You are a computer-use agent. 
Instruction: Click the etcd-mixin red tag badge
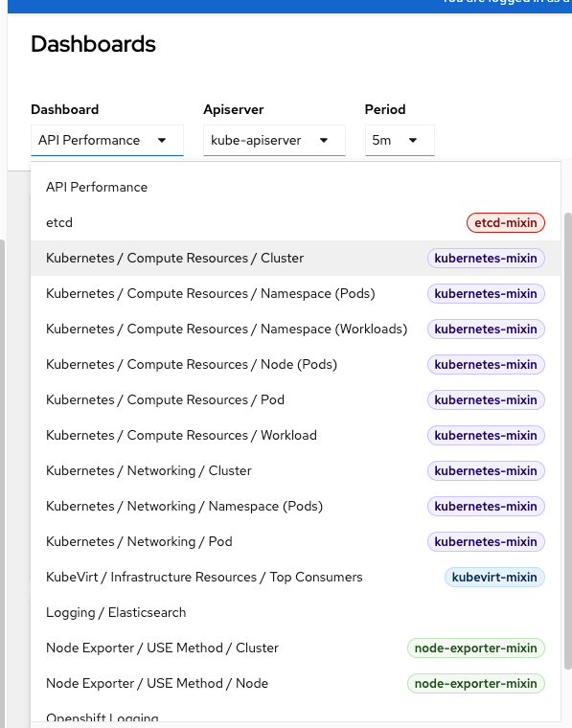tap(505, 223)
